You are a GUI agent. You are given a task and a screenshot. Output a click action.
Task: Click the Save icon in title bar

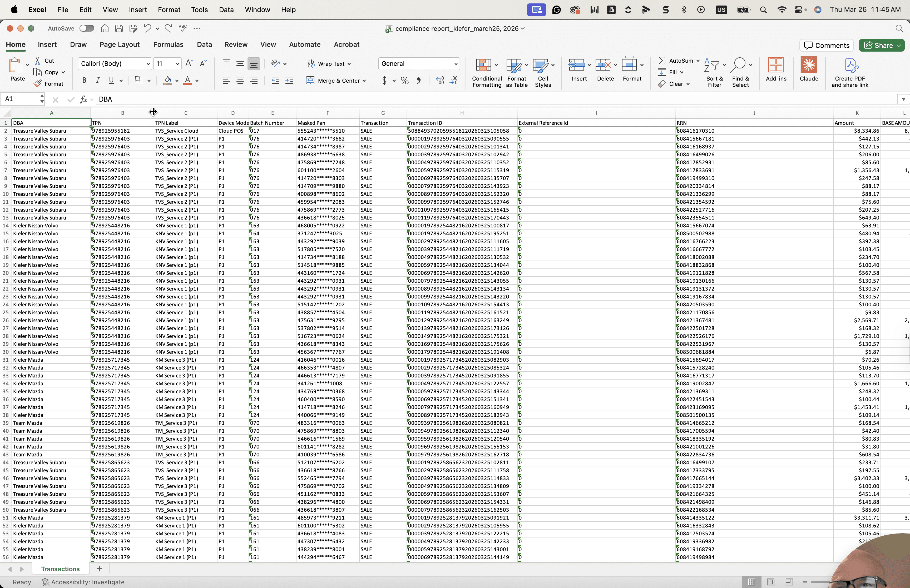click(119, 28)
